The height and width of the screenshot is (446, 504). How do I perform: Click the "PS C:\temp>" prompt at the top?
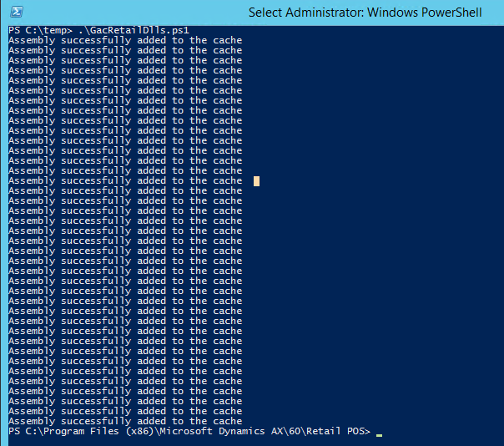pos(39,30)
